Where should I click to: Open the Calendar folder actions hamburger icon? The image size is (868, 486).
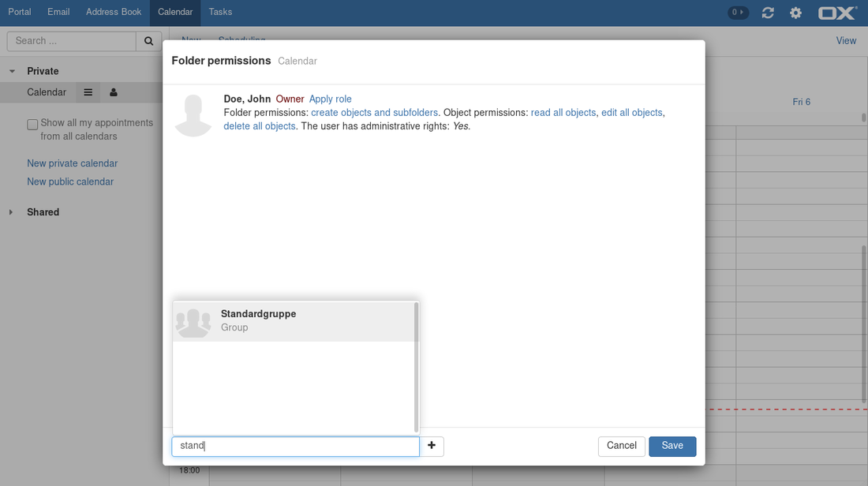(x=88, y=92)
